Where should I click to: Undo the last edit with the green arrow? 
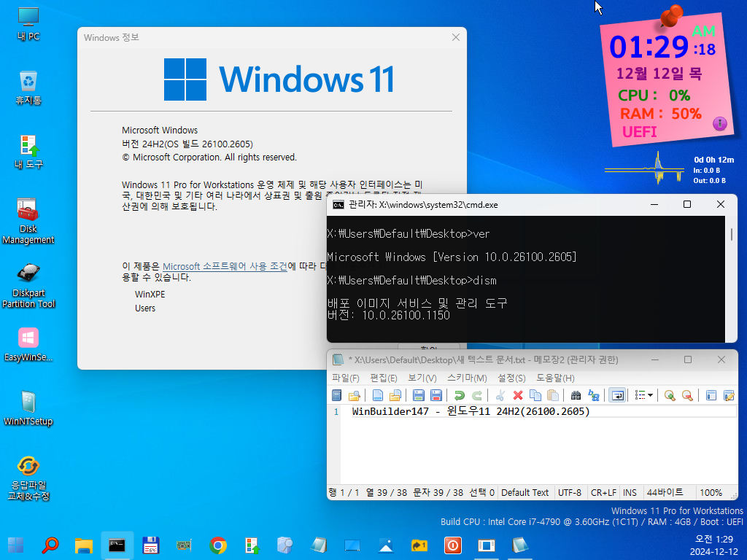pyautogui.click(x=460, y=395)
